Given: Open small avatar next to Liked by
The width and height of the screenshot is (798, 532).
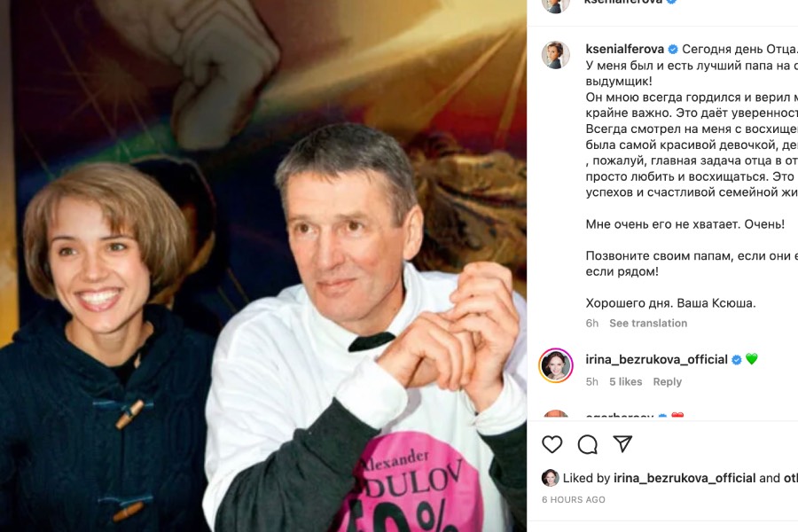Looking at the screenshot, I should [550, 478].
